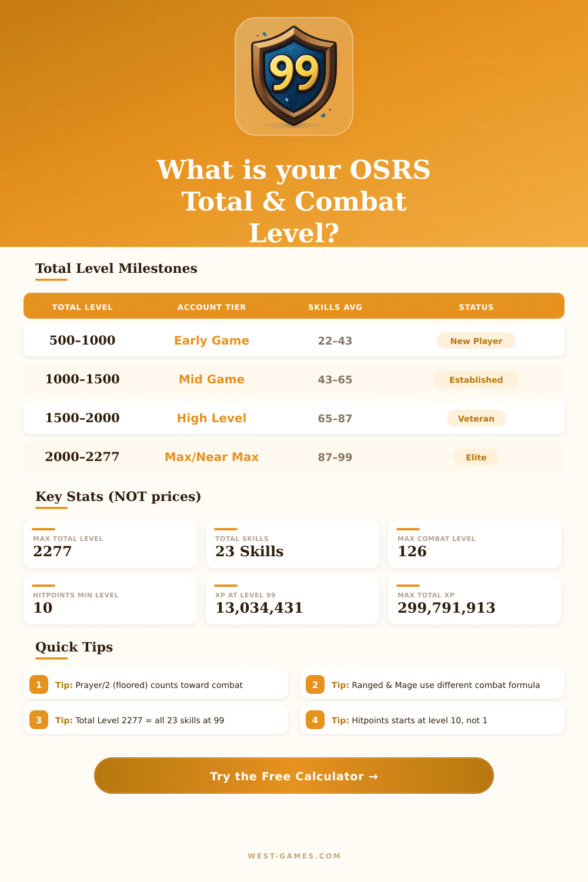The height and width of the screenshot is (882, 588).
Task: Click the Max Combat Level 126 card
Action: pos(475,544)
